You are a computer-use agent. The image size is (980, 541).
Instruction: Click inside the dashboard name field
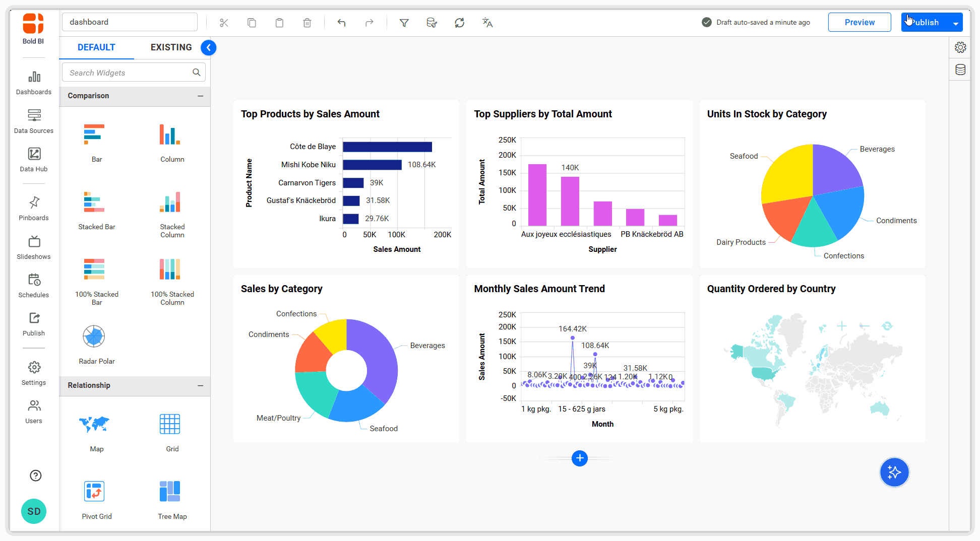pos(129,22)
